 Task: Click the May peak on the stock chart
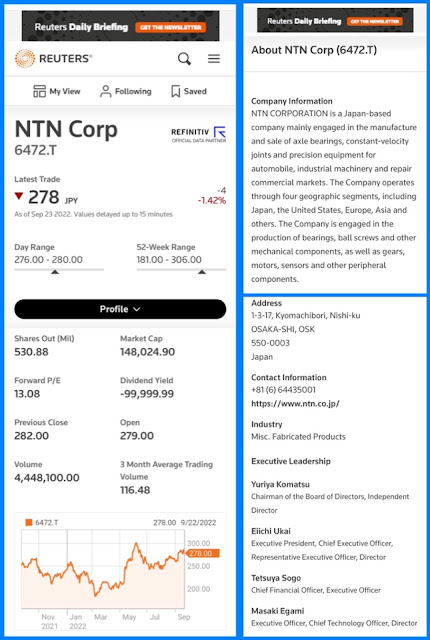click(x=136, y=544)
